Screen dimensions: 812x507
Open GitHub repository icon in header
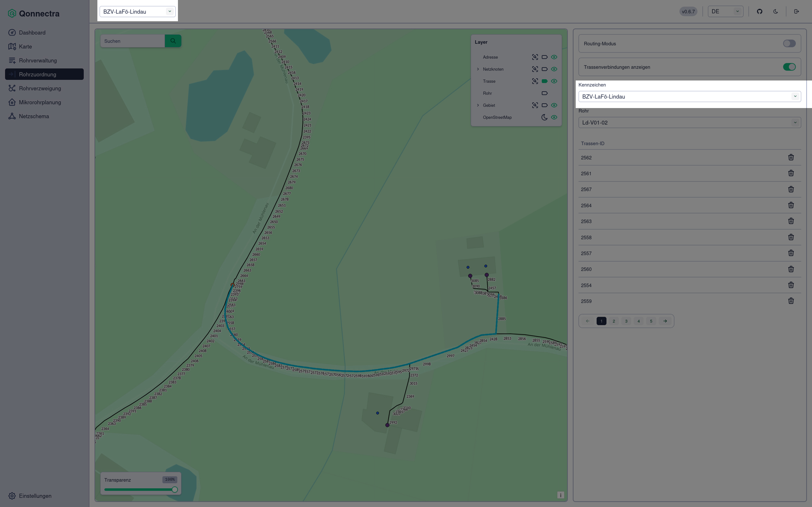[x=760, y=11]
